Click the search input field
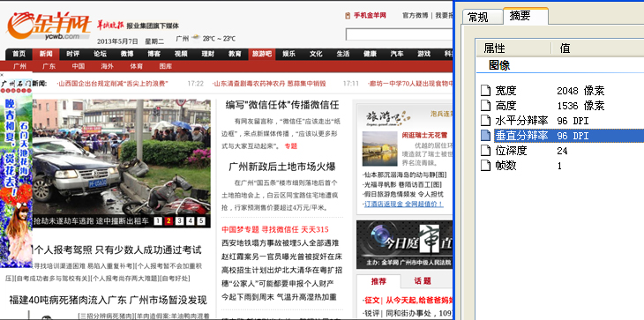 pyautogui.click(x=399, y=34)
